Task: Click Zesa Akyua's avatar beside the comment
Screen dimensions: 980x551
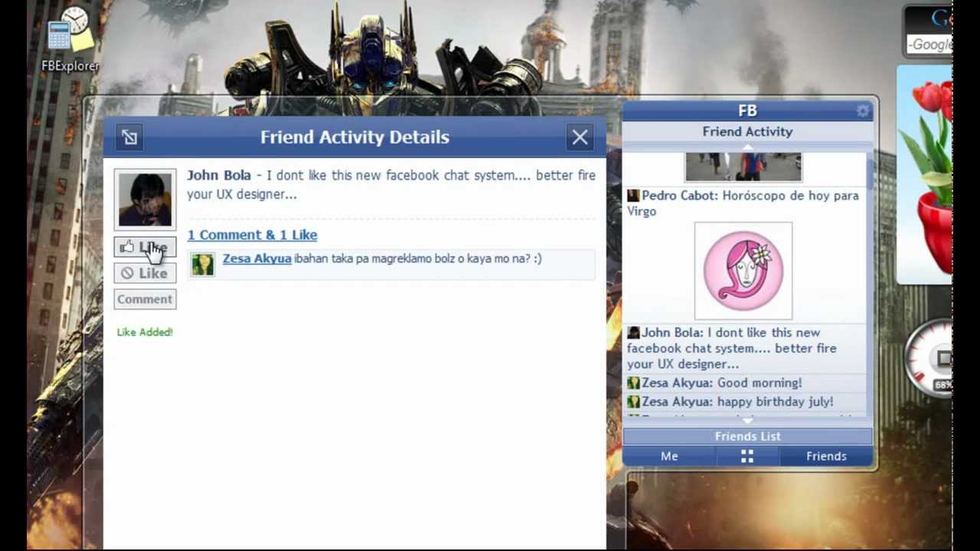Action: (203, 264)
